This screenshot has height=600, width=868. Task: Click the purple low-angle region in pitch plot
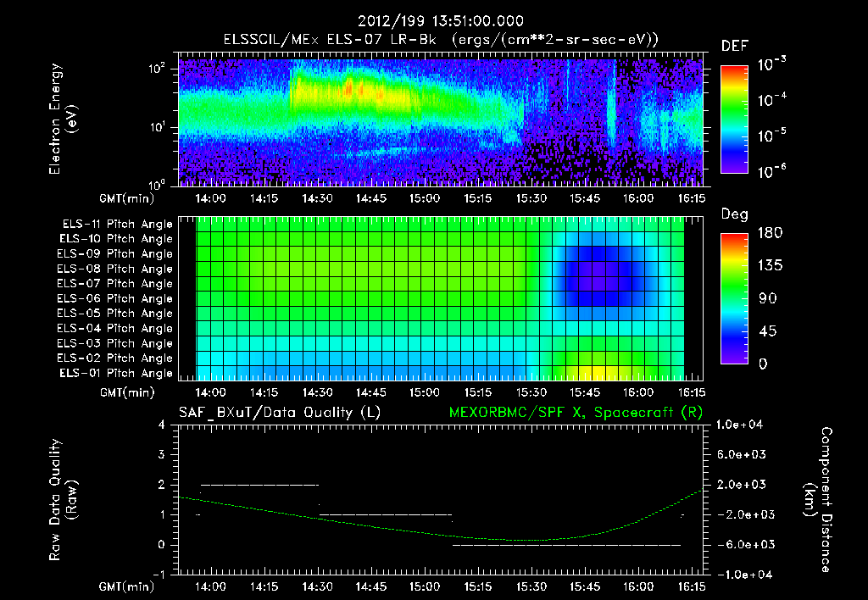(x=599, y=275)
